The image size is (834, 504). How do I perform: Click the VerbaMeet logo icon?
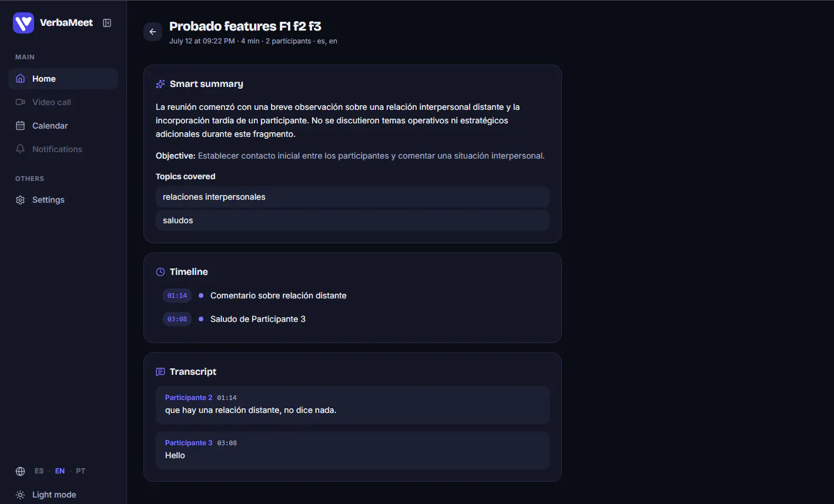point(24,23)
